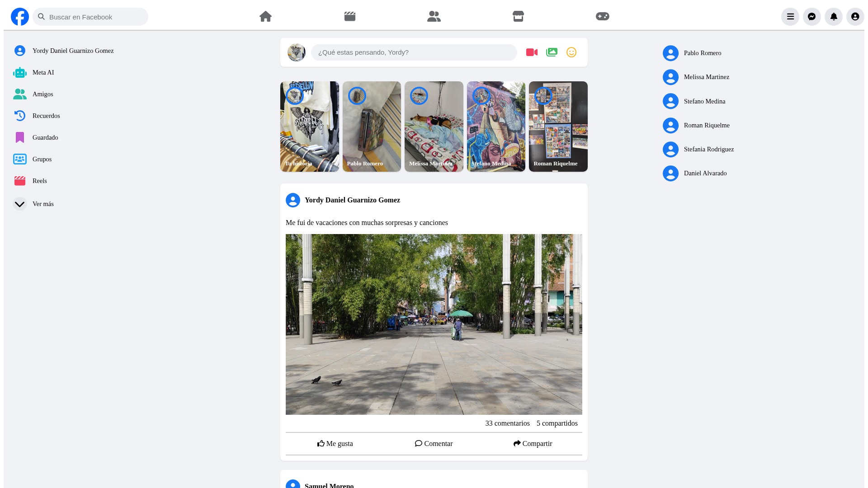Add photos with the green image icon
This screenshot has width=868, height=488.
pyautogui.click(x=552, y=52)
